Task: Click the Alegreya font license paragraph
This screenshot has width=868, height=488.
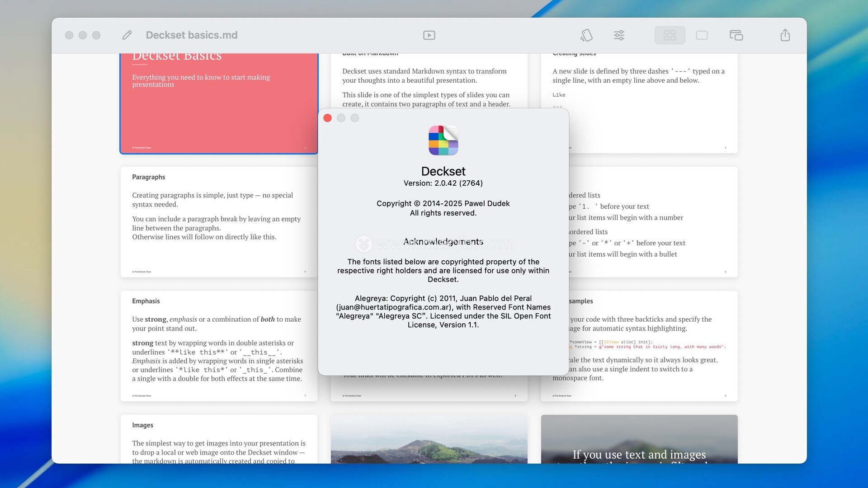Action: click(443, 312)
